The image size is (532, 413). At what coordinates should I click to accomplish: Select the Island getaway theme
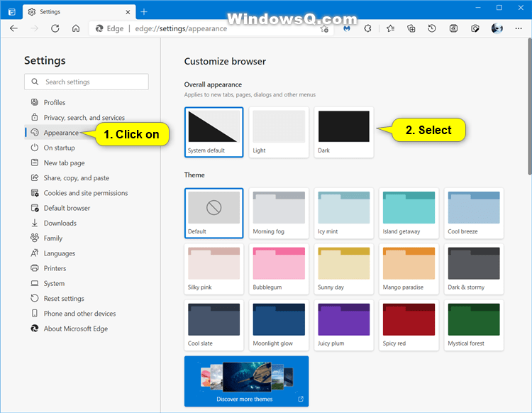(409, 213)
